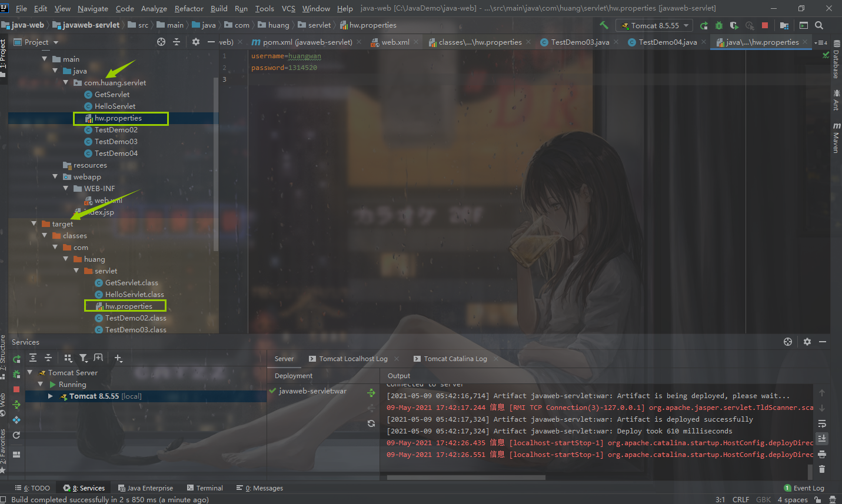Stop Tomcat using red square in toolbar

tap(765, 25)
